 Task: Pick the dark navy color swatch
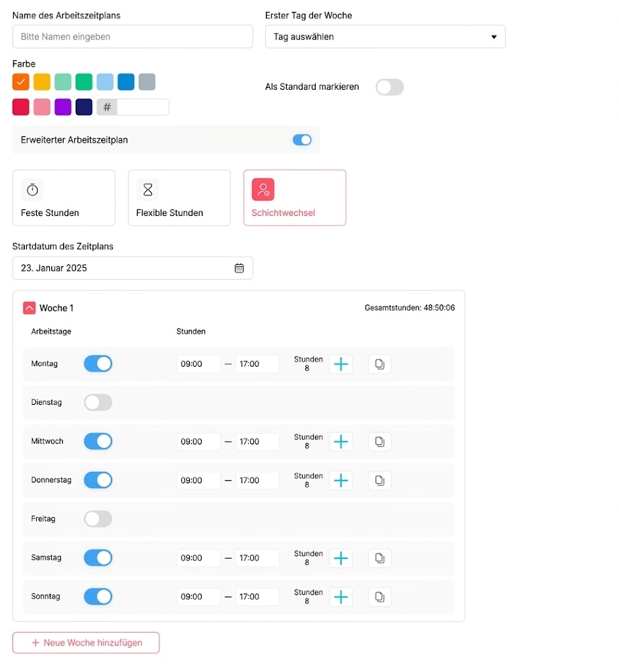(x=84, y=107)
